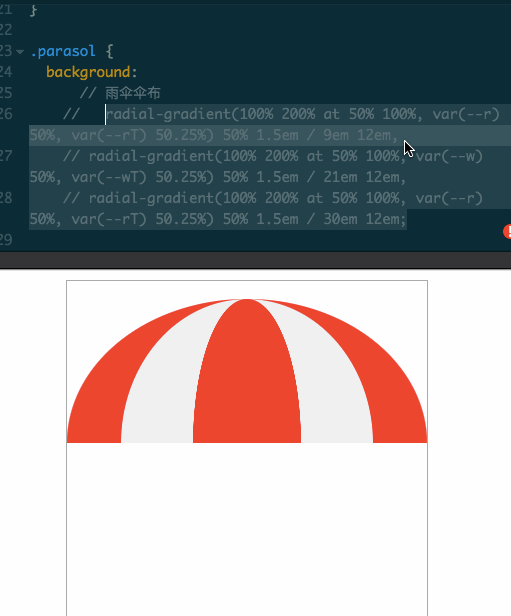Click line number 24 in the gutter
Image resolution: width=511 pixels, height=616 pixels.
[x=6, y=72]
